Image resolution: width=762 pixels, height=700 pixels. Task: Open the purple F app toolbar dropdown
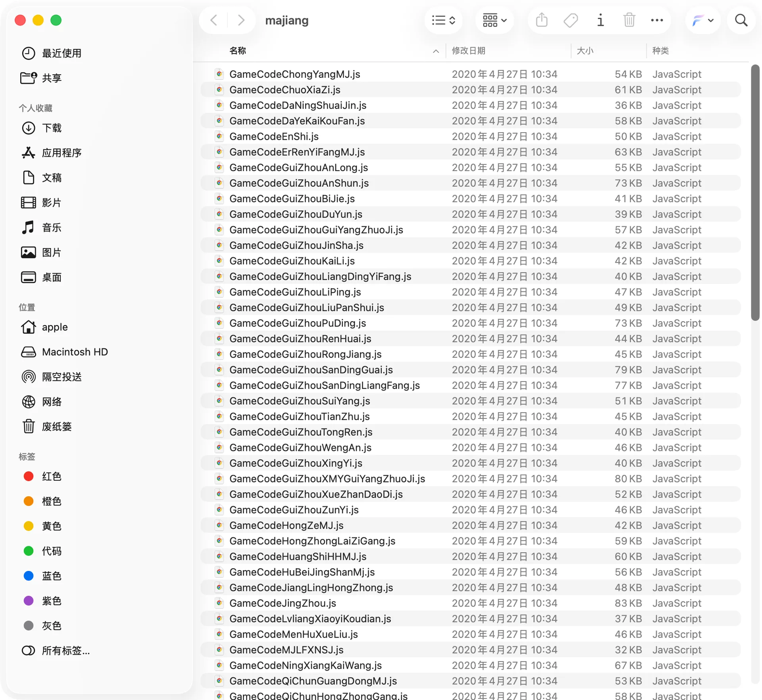[702, 20]
